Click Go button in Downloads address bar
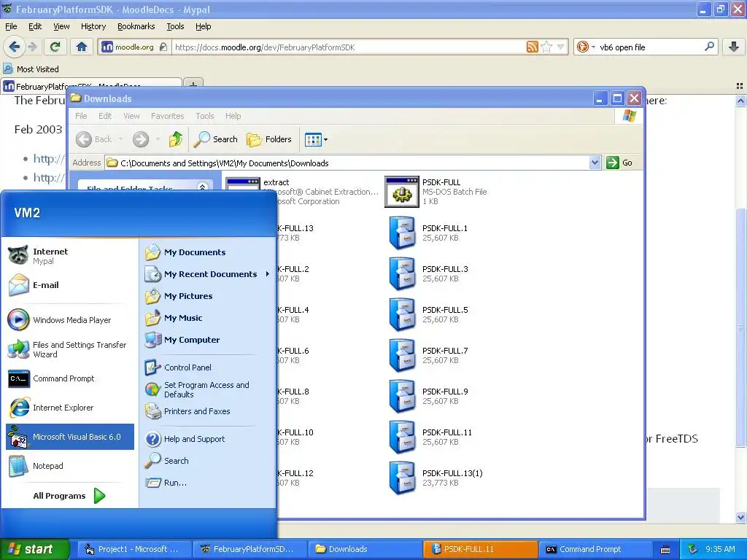747x560 pixels. 620,163
